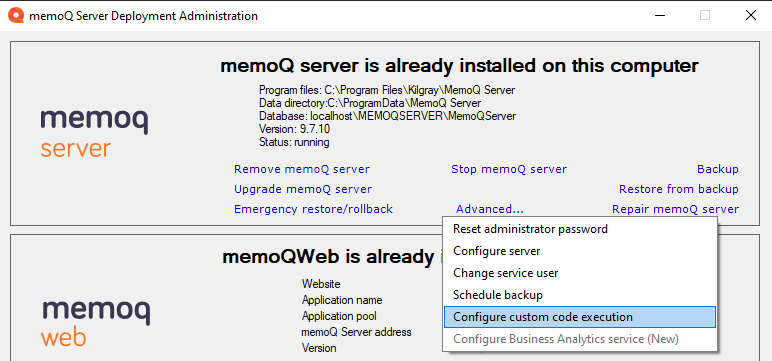Click the memoQ server is already installed heading
The image size is (772, 361).
point(459,66)
